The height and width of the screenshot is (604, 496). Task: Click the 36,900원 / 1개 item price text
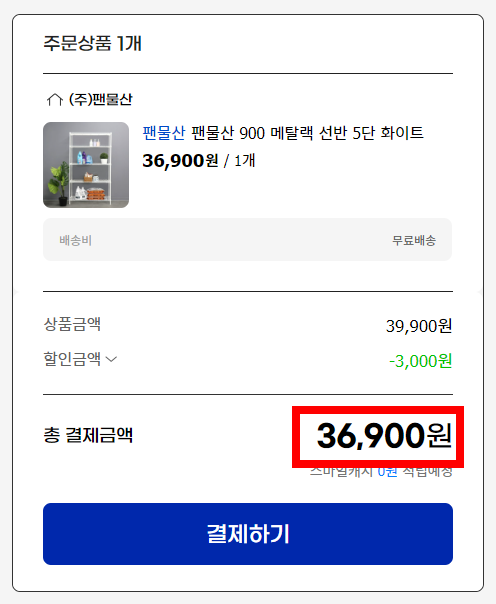coord(199,160)
